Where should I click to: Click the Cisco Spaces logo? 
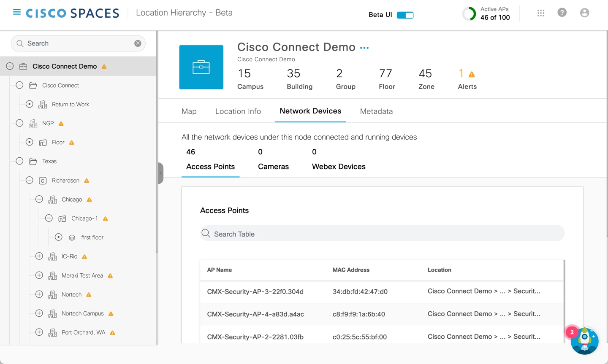click(73, 13)
